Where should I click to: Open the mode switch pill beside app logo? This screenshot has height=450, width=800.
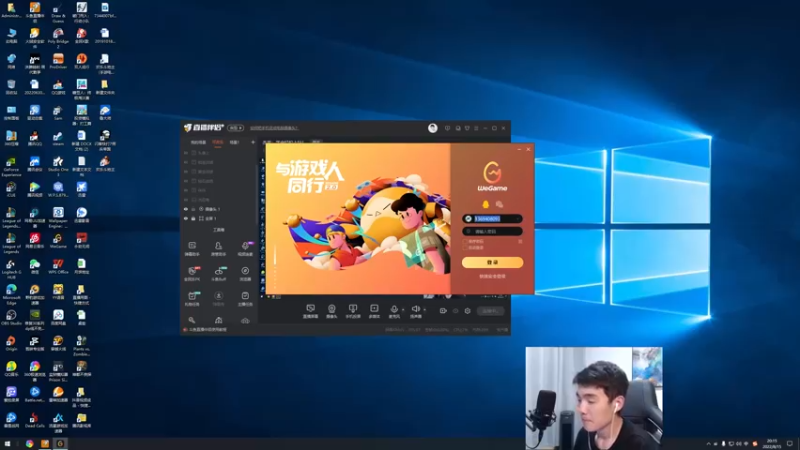236,128
